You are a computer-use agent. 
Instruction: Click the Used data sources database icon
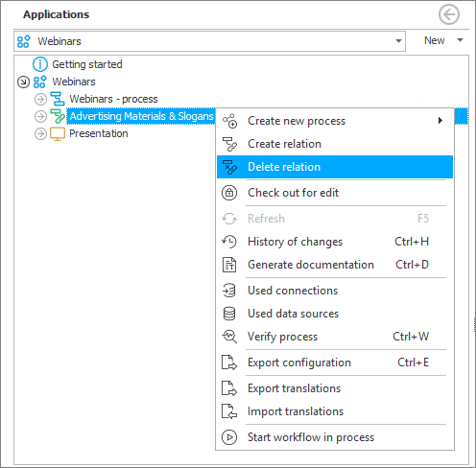coord(229,314)
